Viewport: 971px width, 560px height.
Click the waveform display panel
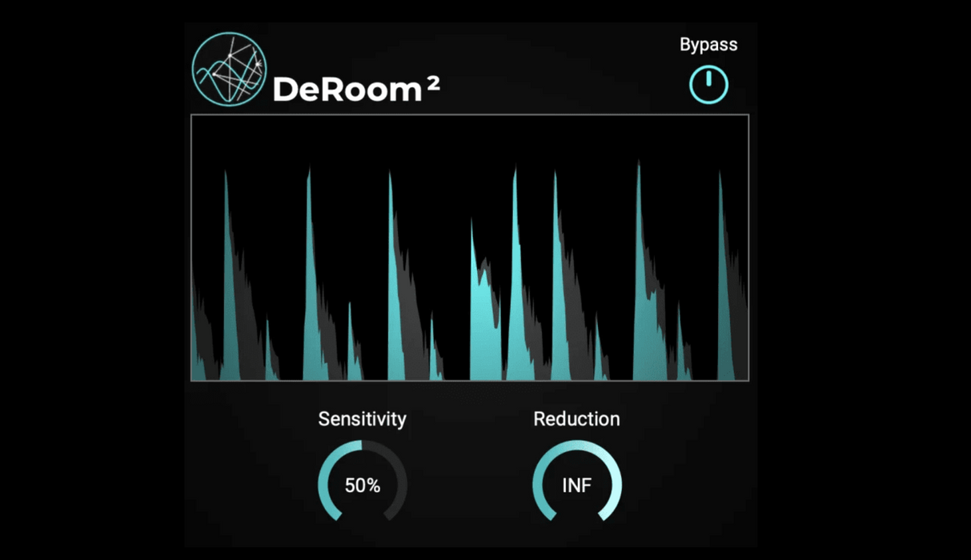(x=470, y=247)
